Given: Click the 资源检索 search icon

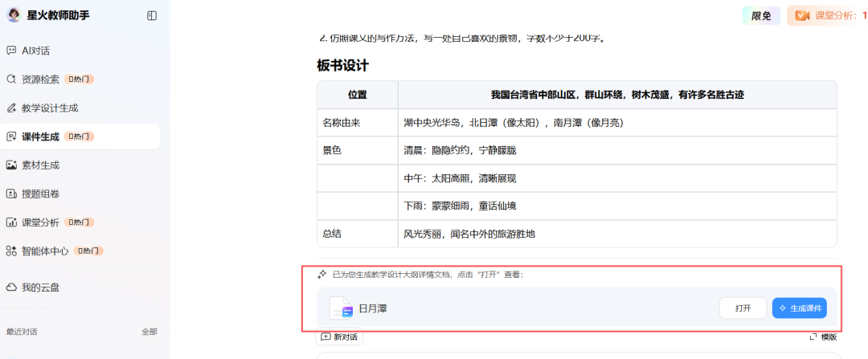Looking at the screenshot, I should pos(11,79).
